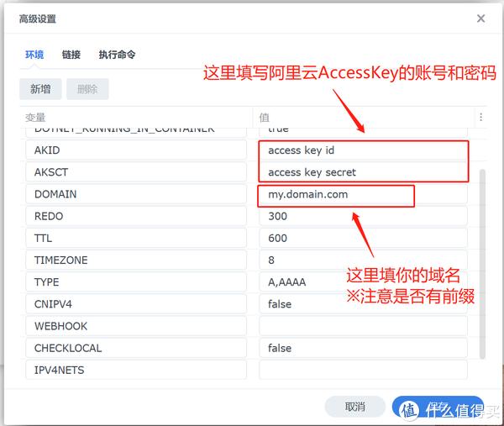Edit the TTL value 600
Image resolution: width=504 pixels, height=426 pixels.
[363, 239]
